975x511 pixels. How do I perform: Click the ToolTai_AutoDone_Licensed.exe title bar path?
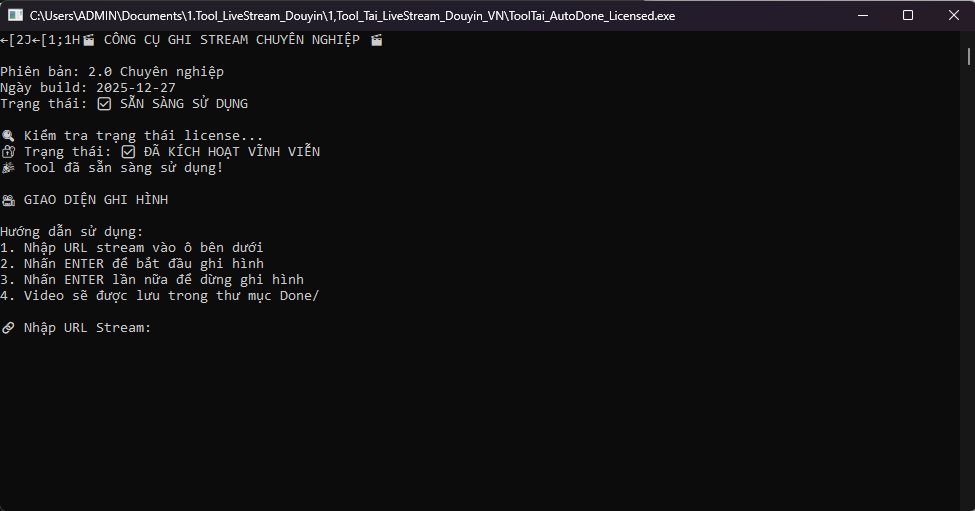(x=352, y=15)
